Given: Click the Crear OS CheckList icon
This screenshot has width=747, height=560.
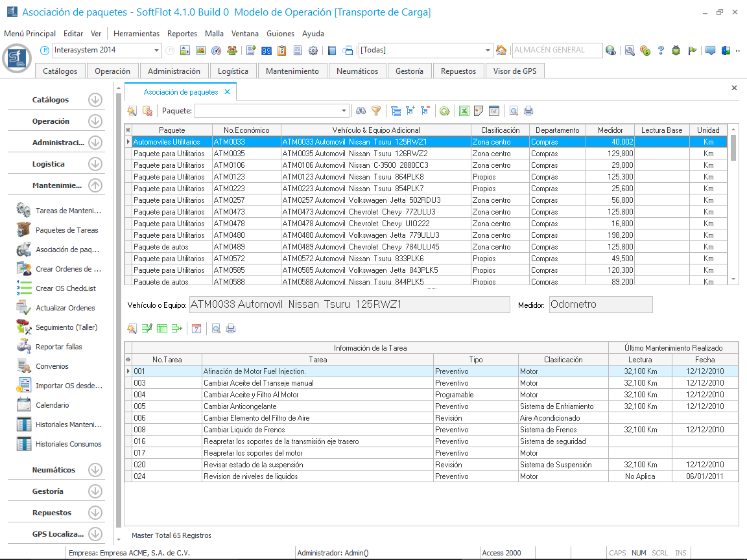Looking at the screenshot, I should pos(24,288).
